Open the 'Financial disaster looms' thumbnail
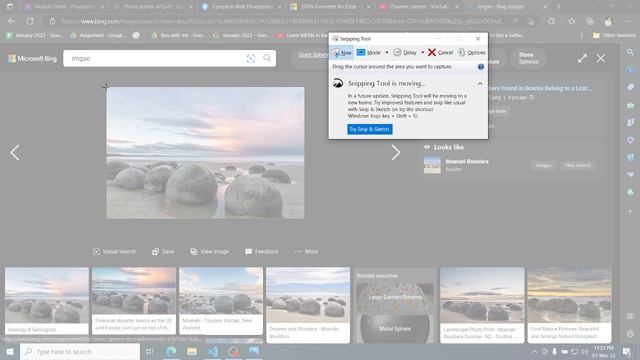The image size is (640, 360). (x=134, y=301)
